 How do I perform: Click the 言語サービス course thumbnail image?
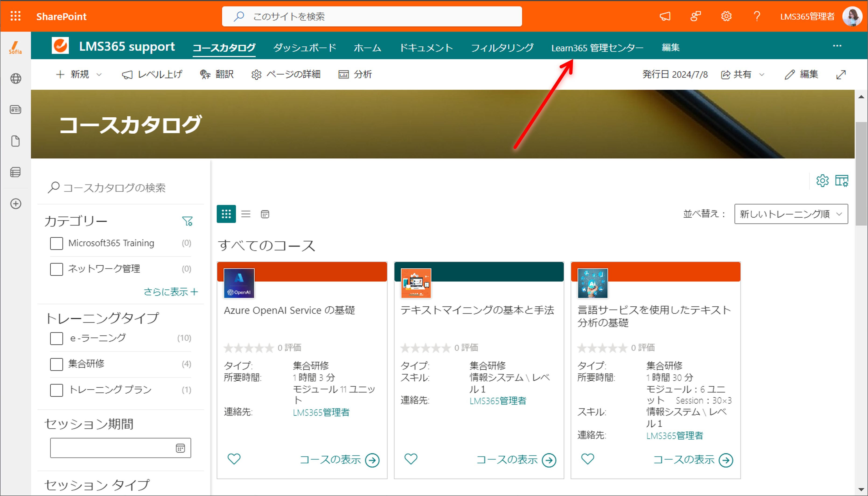coord(593,283)
